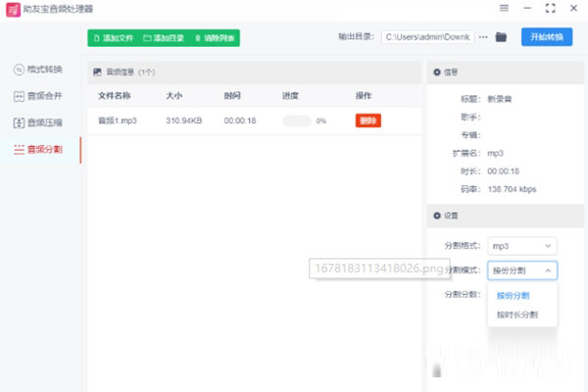Collapse the 分割模式 dropdown

pyautogui.click(x=522, y=270)
